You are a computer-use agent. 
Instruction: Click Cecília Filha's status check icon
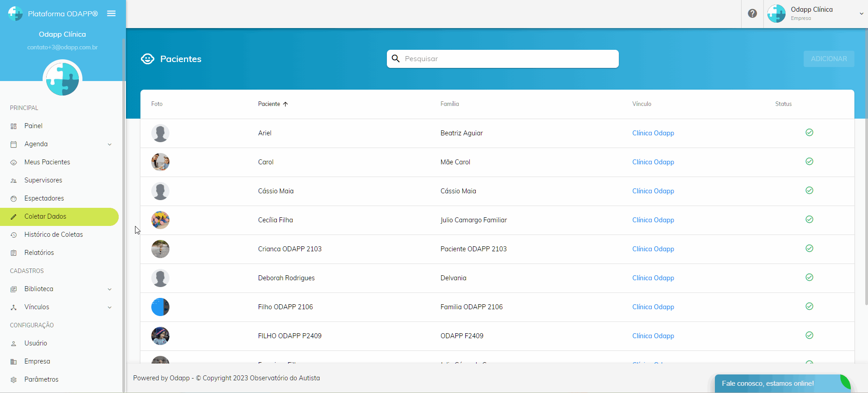pyautogui.click(x=810, y=219)
